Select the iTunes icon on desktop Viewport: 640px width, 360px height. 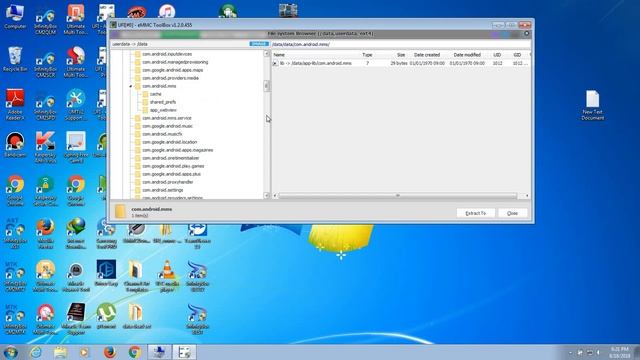pyautogui.click(x=167, y=11)
